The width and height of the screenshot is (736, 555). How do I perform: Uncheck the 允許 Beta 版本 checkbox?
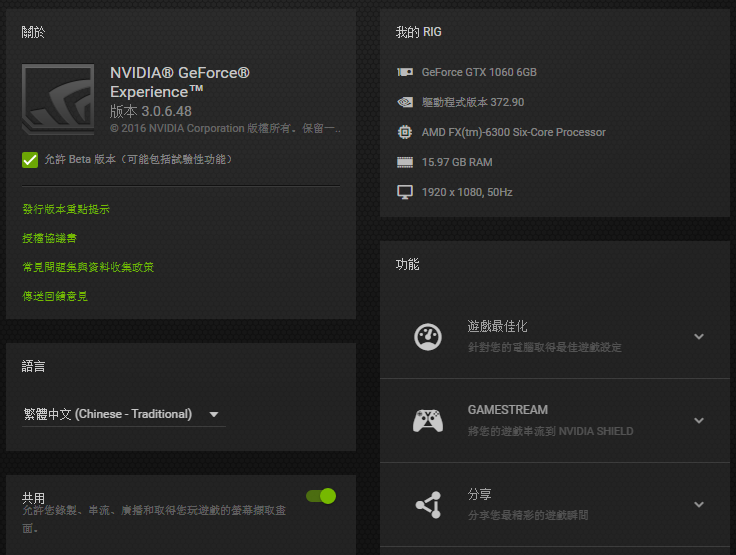pos(30,160)
